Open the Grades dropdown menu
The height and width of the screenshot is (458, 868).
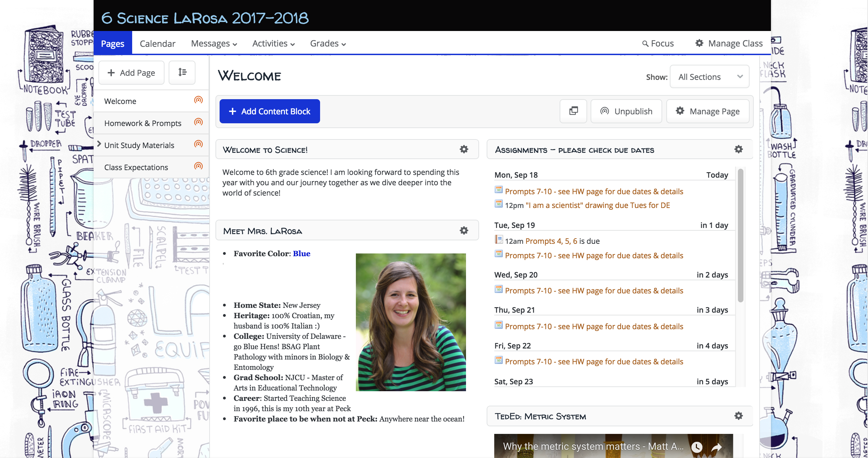[x=327, y=43]
